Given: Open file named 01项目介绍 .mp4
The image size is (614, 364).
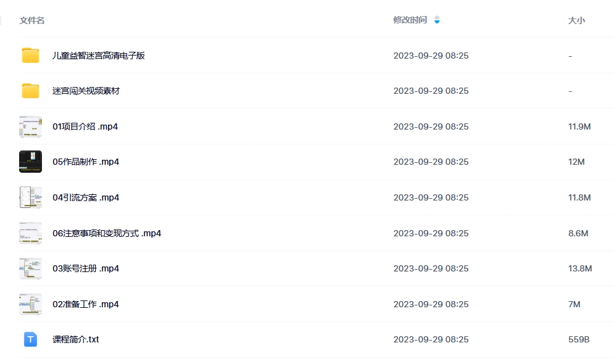Looking at the screenshot, I should tap(85, 126).
